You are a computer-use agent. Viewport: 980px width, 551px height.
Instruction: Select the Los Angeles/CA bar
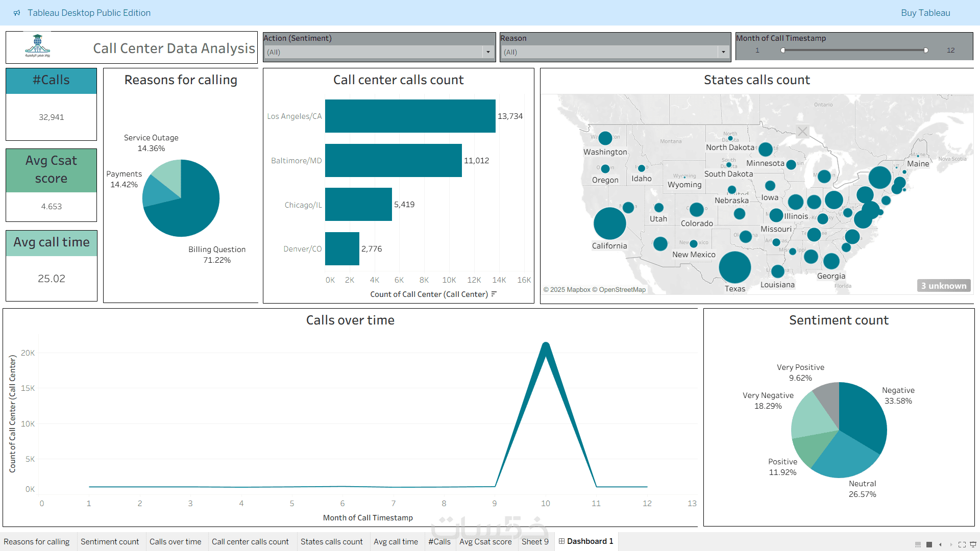point(410,116)
